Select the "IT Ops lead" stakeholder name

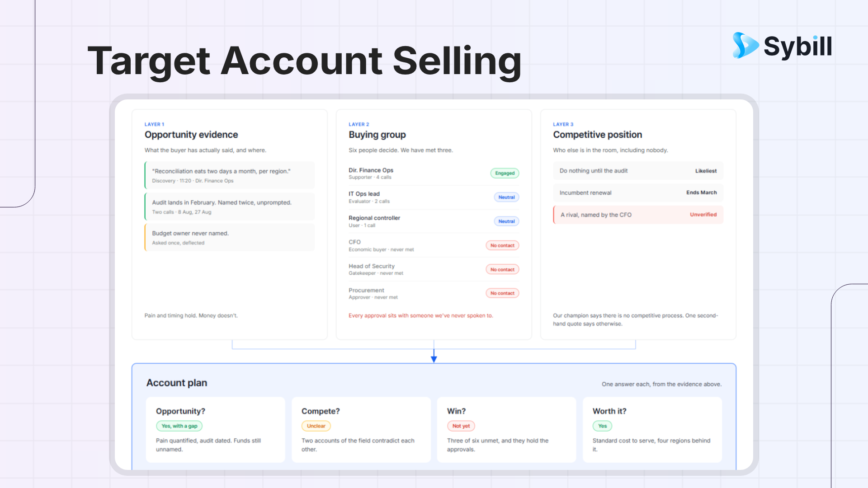click(x=364, y=194)
